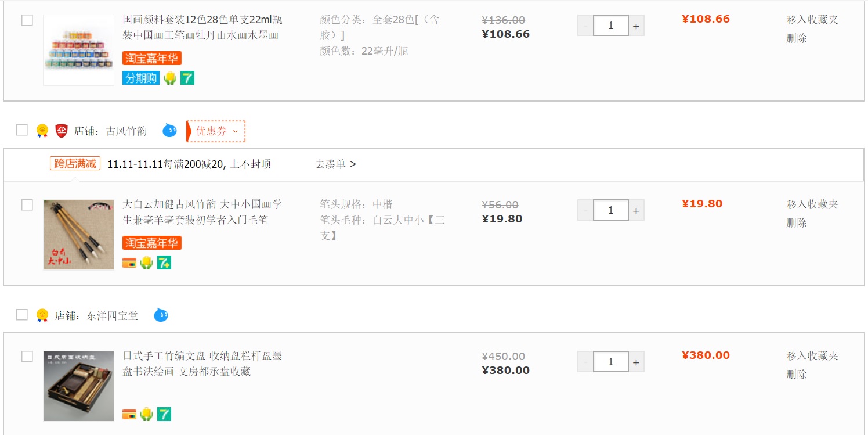
Task: Select all items from 古风竹韵 store checkbox
Action: [x=22, y=130]
